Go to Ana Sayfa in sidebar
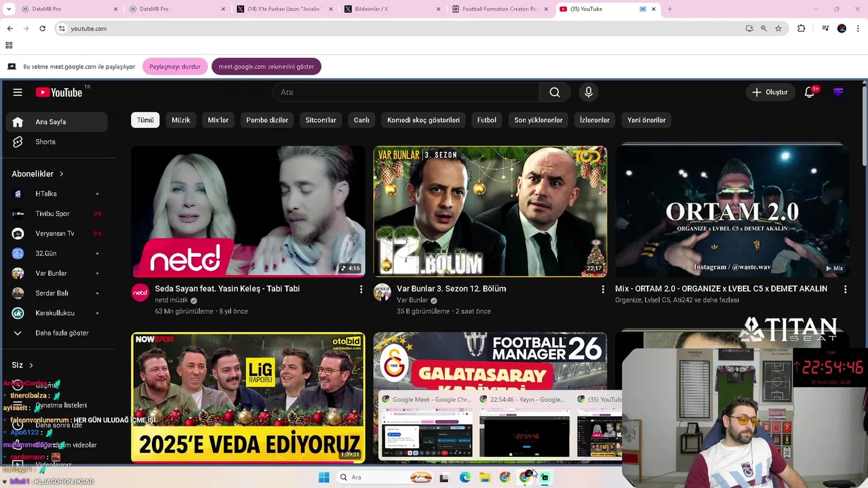The width and height of the screenshot is (868, 488). pyautogui.click(x=57, y=122)
